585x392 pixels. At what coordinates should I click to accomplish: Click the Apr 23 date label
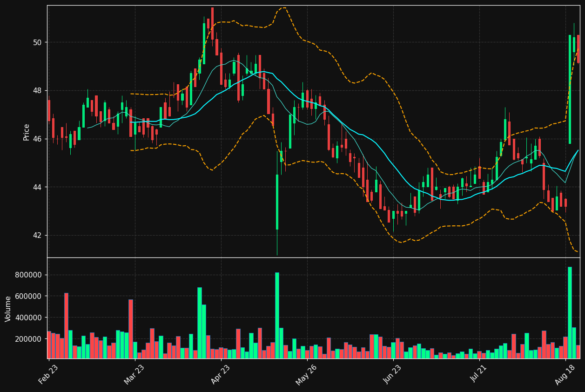click(221, 374)
